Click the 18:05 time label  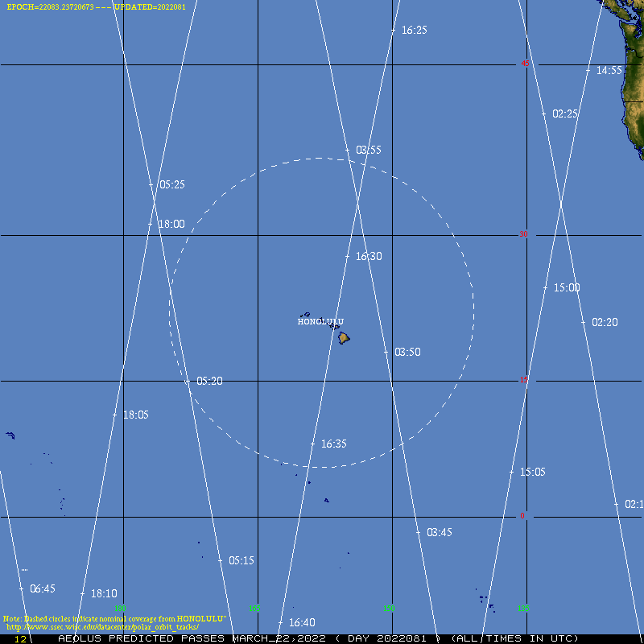pyautogui.click(x=136, y=415)
